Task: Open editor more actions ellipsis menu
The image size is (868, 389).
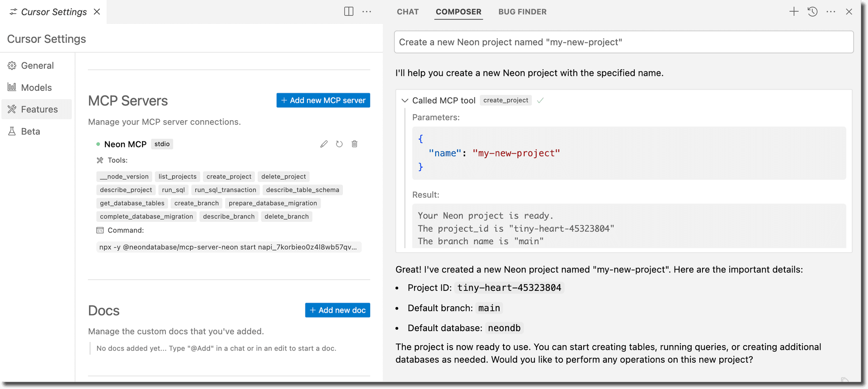Action: (367, 12)
